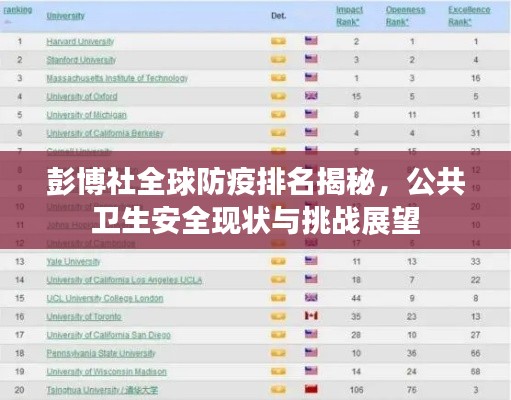Open the University of Wisconsin Madison link

coord(106,372)
